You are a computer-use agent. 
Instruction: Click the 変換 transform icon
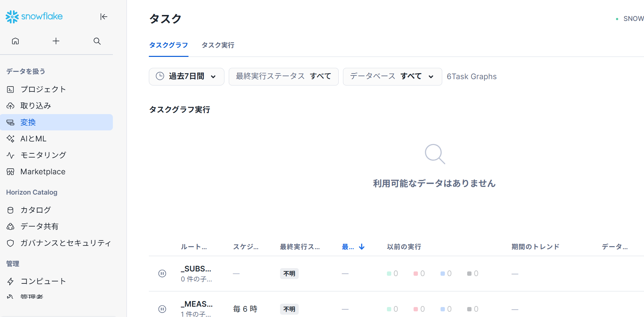click(x=10, y=122)
